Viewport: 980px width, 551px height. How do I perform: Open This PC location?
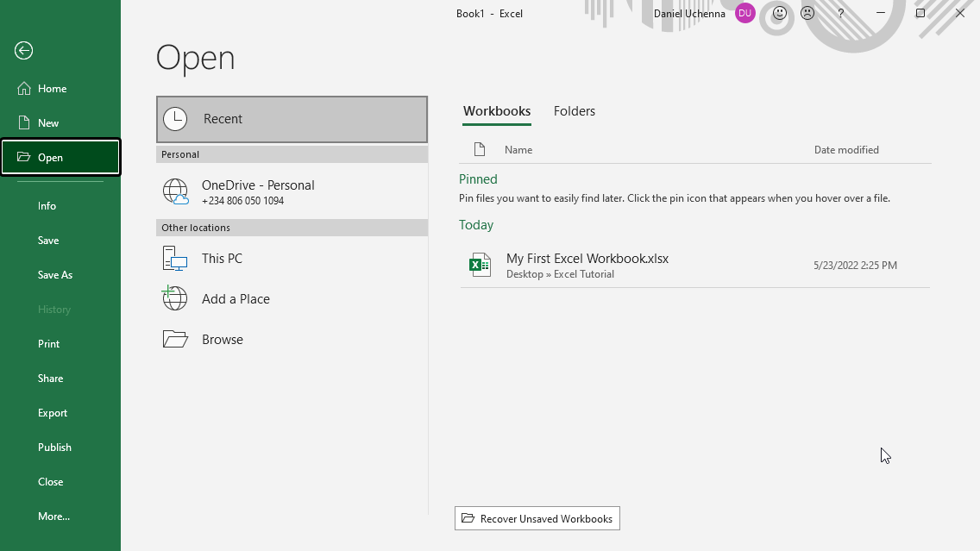coord(222,259)
